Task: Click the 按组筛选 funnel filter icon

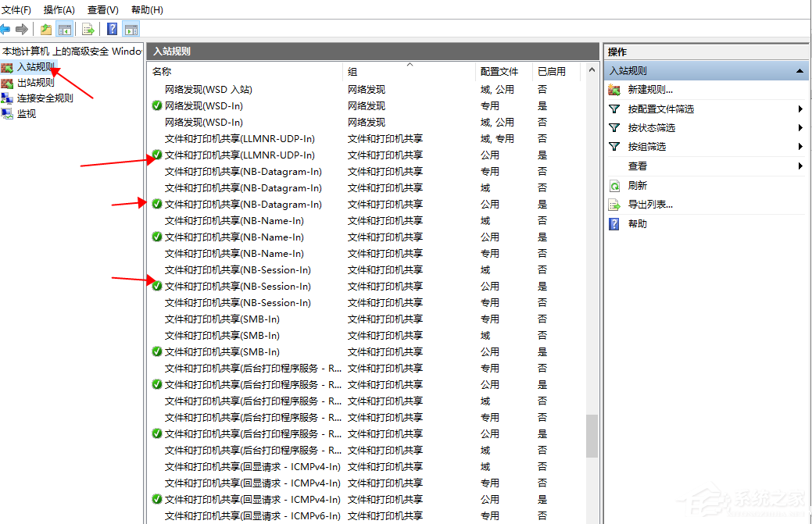Action: (614, 146)
